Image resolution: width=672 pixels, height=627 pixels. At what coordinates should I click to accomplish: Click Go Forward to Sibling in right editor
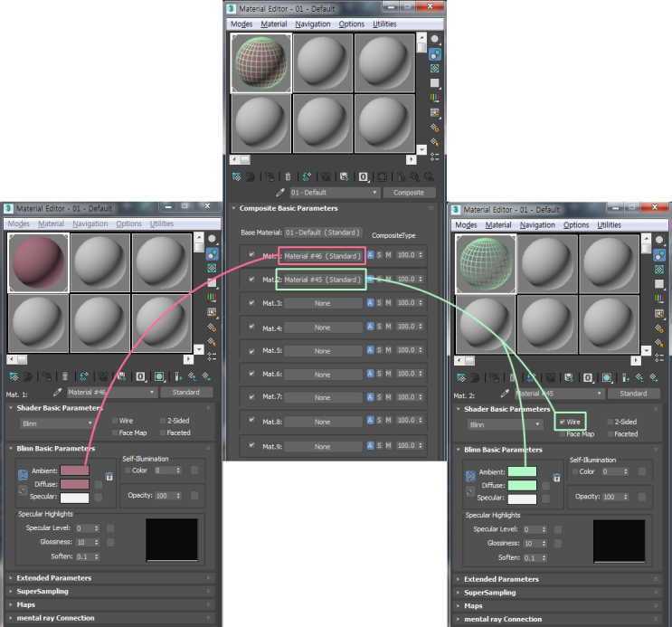pyautogui.click(x=654, y=378)
